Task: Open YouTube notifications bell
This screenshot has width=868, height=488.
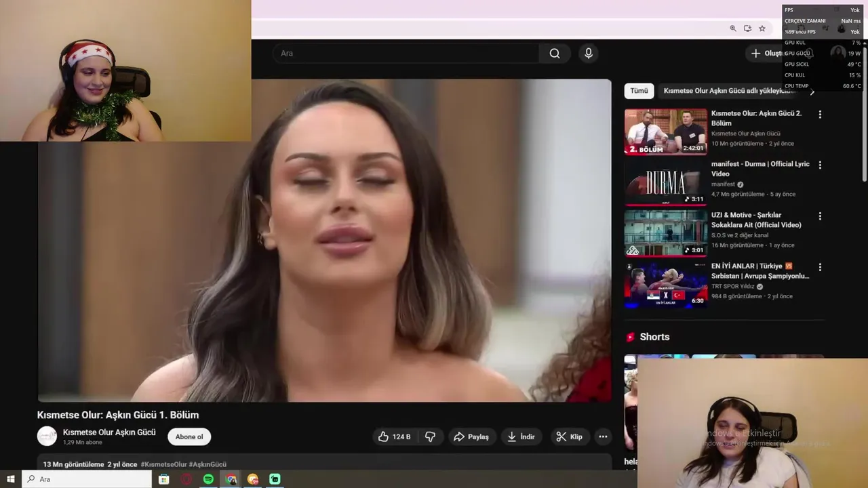Action: pyautogui.click(x=808, y=54)
